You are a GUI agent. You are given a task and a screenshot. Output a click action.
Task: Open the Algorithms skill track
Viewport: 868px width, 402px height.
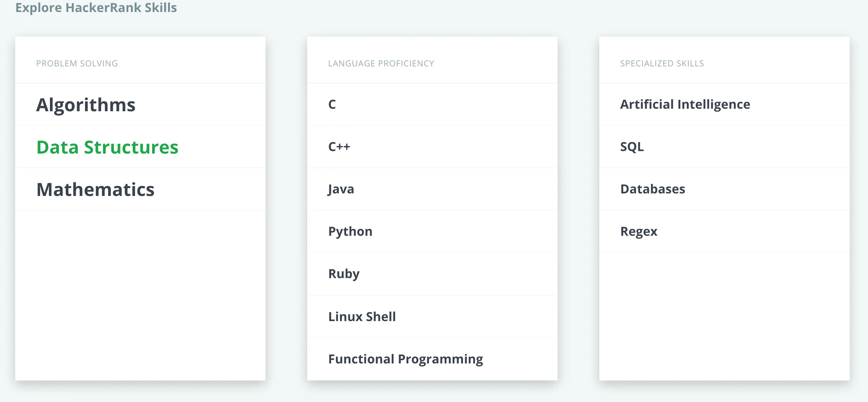click(86, 105)
